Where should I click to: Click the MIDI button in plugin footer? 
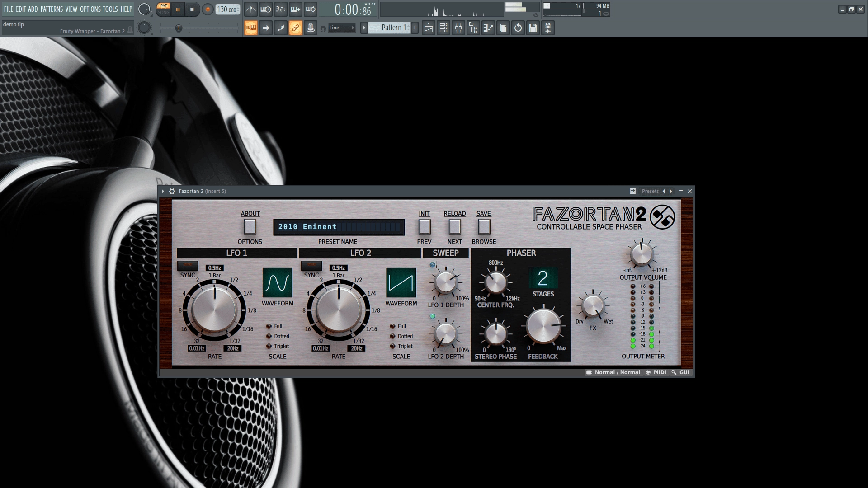pyautogui.click(x=656, y=372)
